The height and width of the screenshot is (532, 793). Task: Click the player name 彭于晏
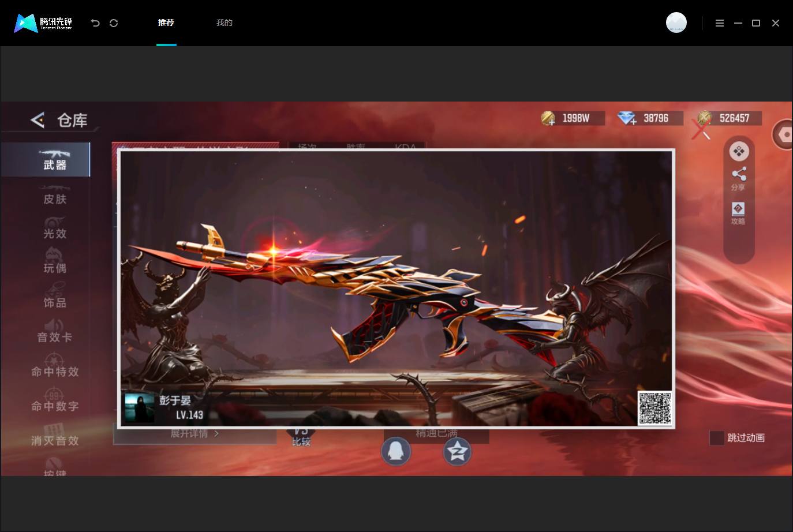coord(175,400)
